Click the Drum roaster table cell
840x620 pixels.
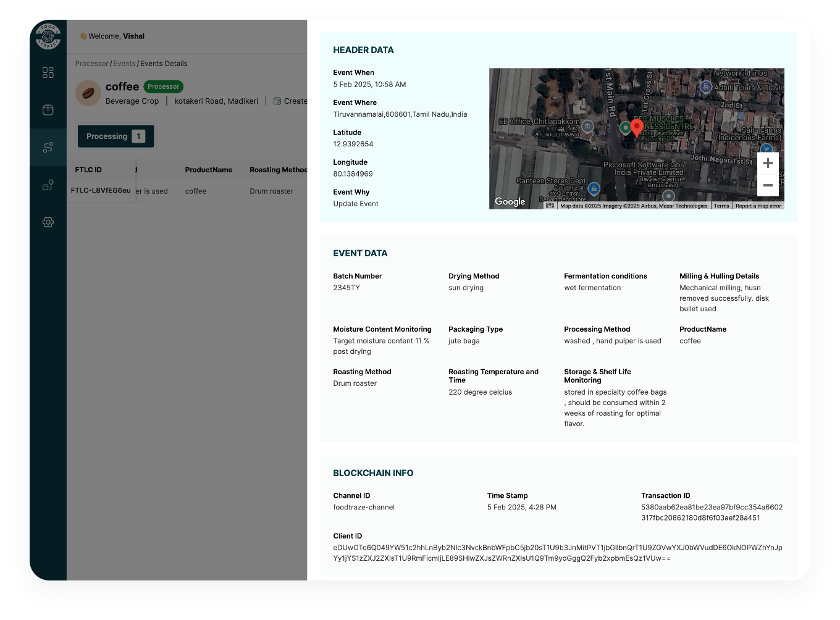click(272, 191)
